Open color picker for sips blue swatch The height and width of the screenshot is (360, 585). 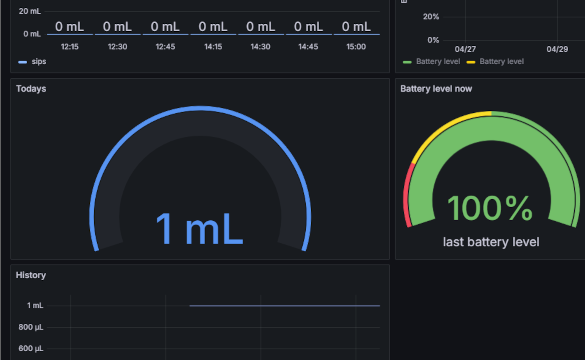[22, 62]
